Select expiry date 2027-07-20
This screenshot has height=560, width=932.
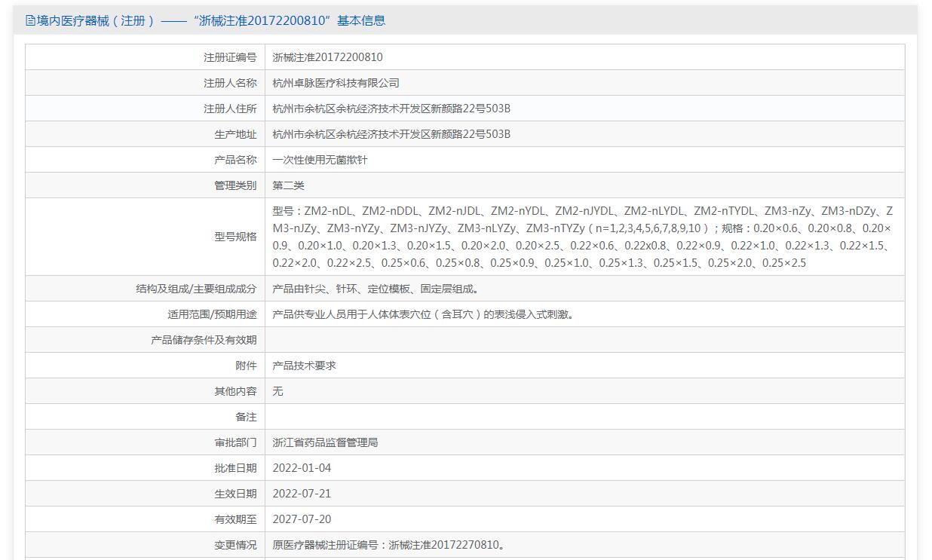click(302, 519)
